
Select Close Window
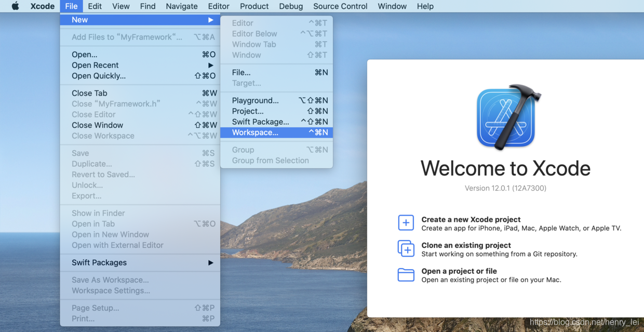[x=140, y=125]
